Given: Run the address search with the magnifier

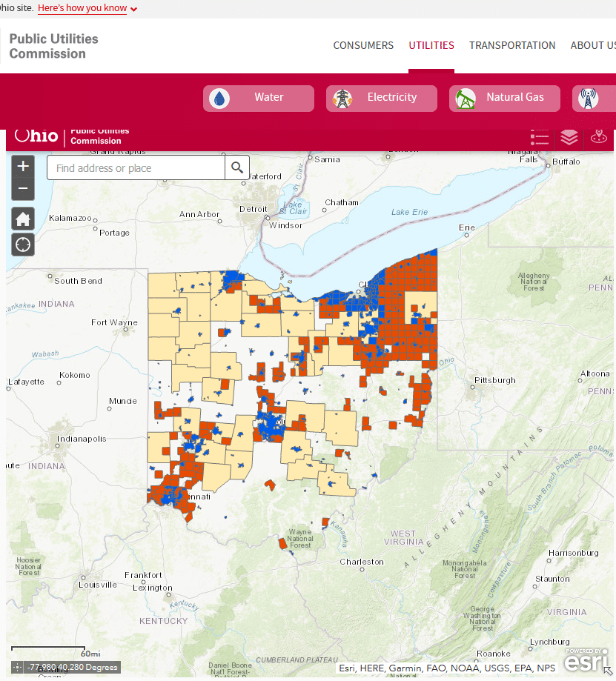Looking at the screenshot, I should [237, 167].
